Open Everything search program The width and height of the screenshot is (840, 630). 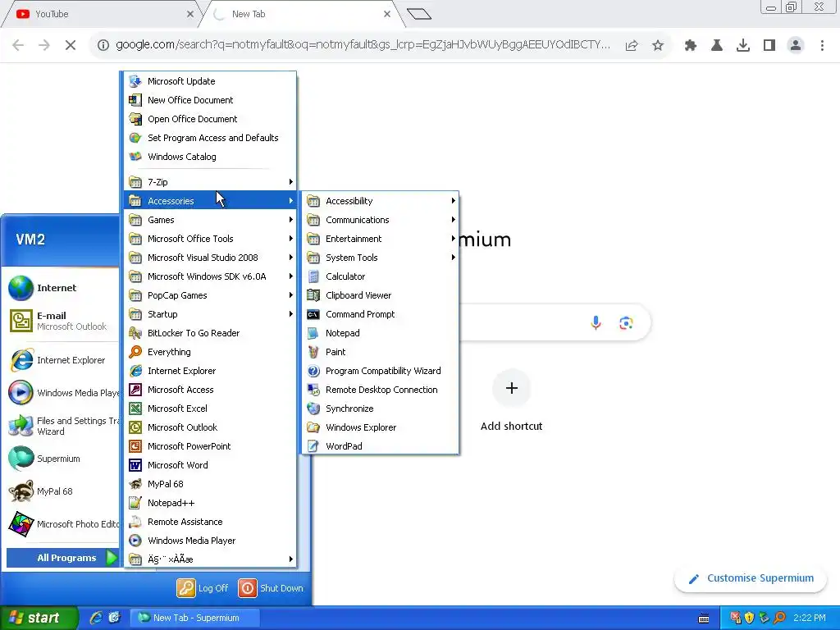pyautogui.click(x=210, y=352)
